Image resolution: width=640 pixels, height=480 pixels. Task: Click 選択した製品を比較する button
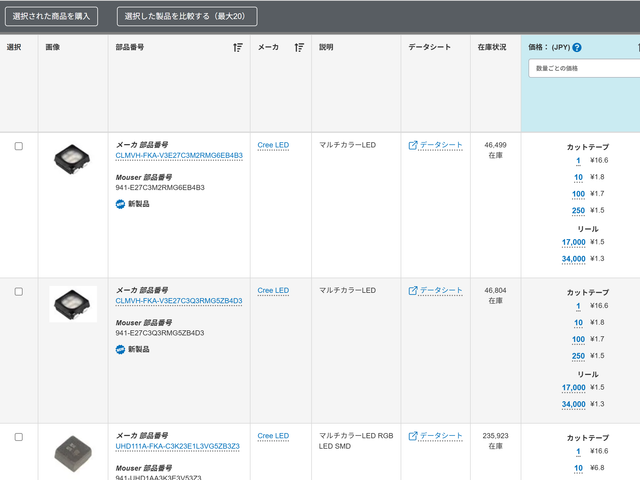(187, 16)
